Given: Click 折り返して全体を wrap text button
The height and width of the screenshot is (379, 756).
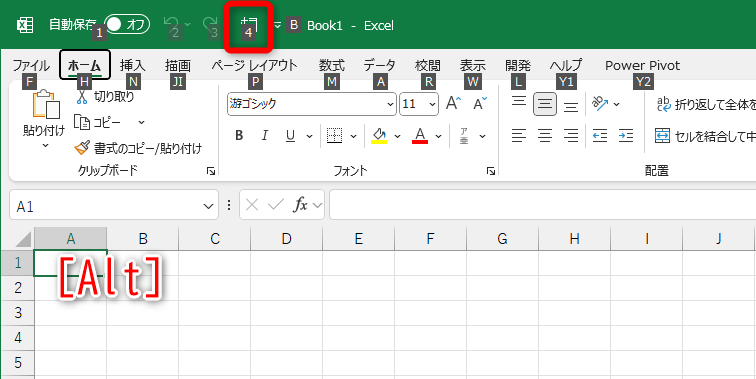Looking at the screenshot, I should pyautogui.click(x=705, y=104).
